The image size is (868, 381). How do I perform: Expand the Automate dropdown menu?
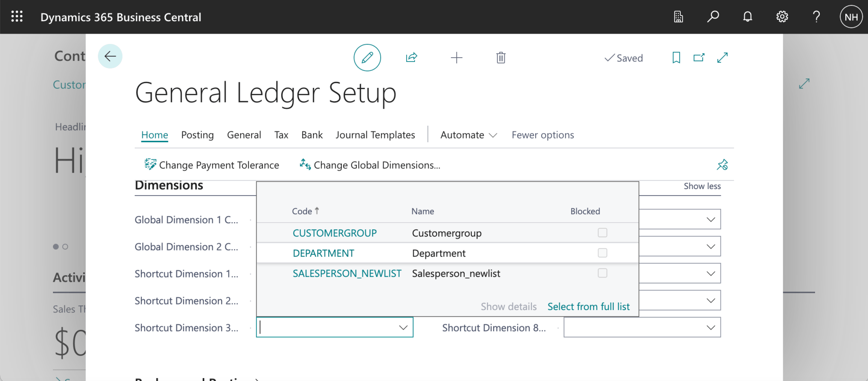468,135
